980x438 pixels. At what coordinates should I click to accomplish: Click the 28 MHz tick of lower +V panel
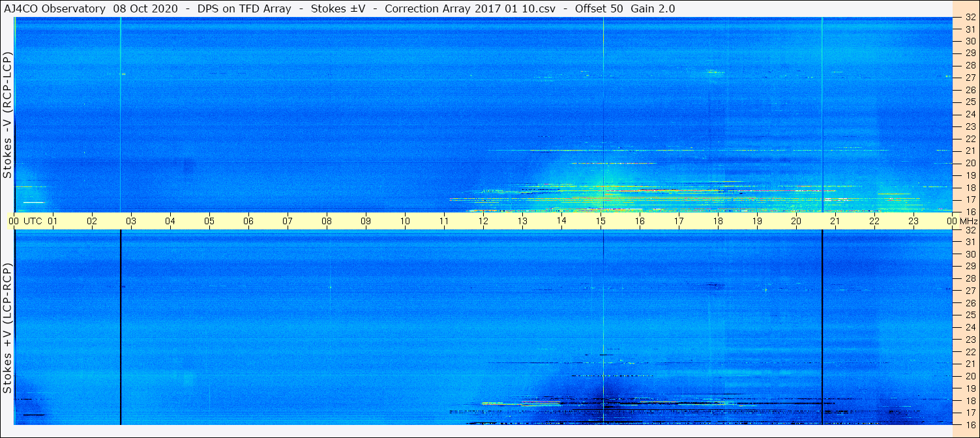970,278
